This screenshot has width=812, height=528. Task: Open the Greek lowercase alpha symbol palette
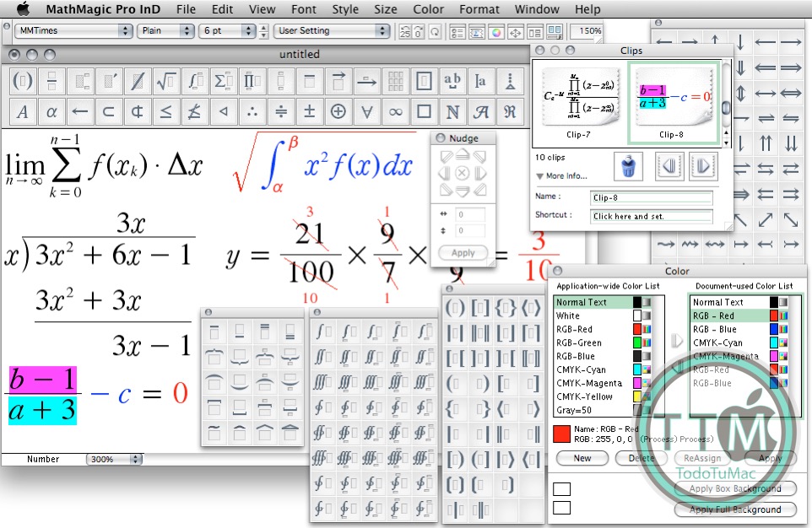pyautogui.click(x=51, y=111)
